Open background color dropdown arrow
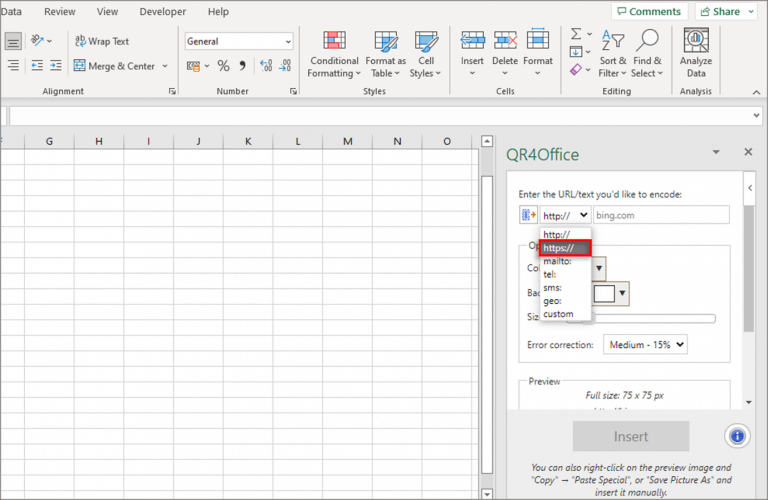 (x=622, y=293)
